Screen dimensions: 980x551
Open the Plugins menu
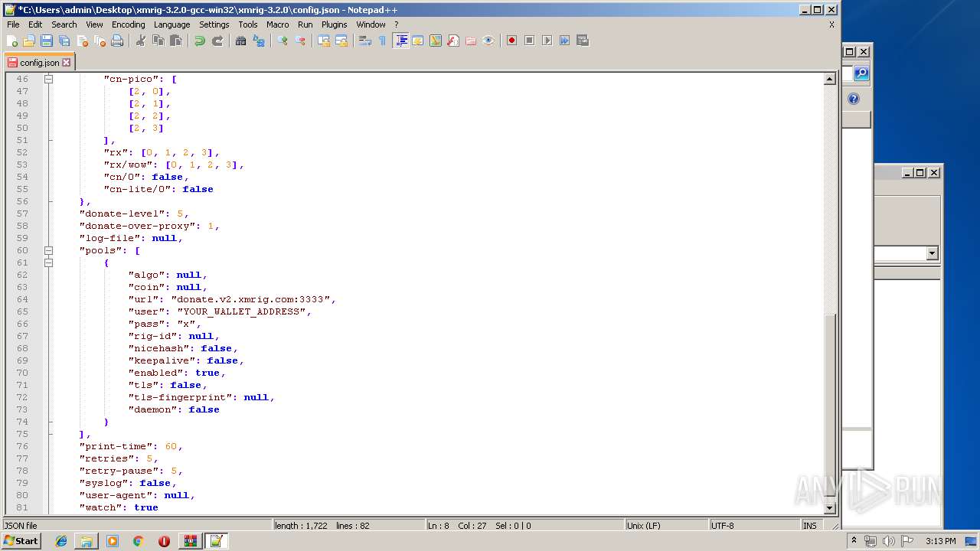click(x=335, y=24)
